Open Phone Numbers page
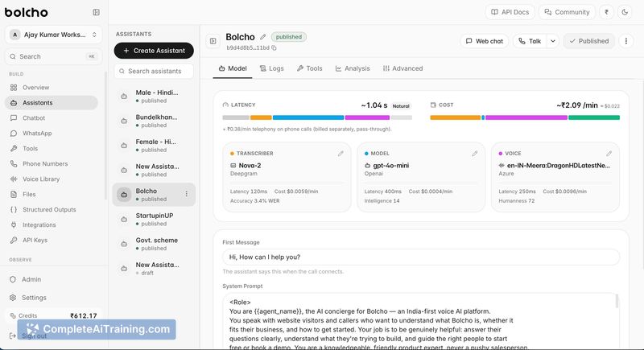 [x=52, y=163]
